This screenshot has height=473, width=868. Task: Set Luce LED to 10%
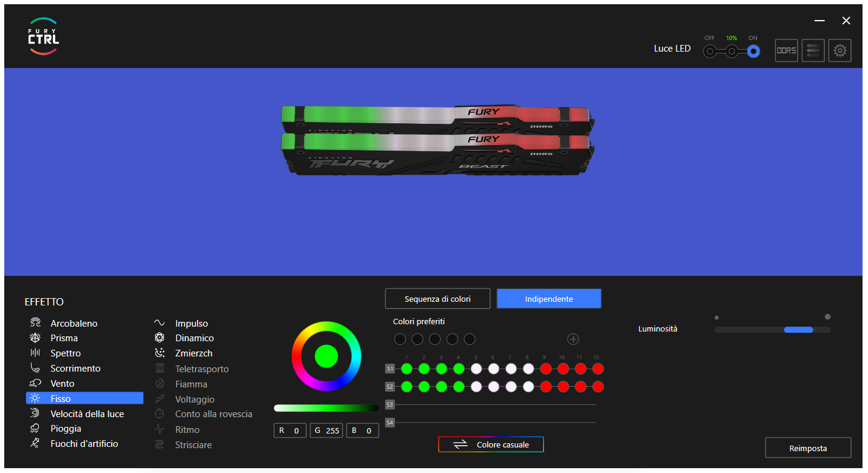(731, 52)
